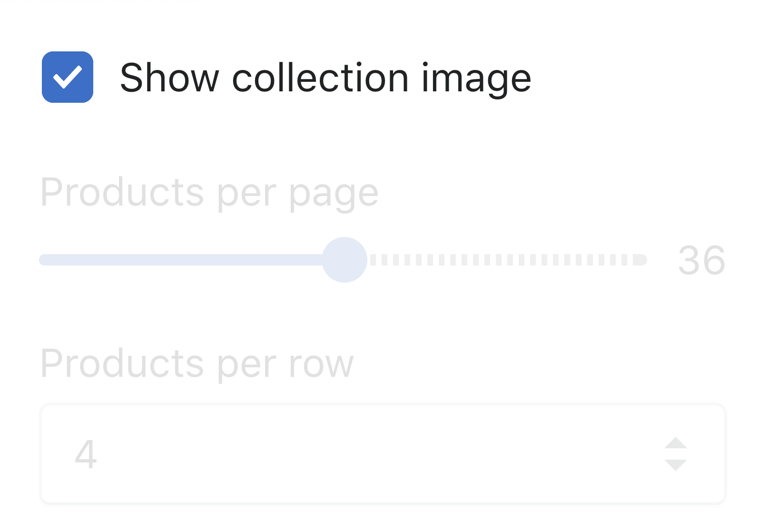Viewport: 768px width, 532px height.
Task: Click the first tick mark right of slider thumb
Action: point(373,260)
